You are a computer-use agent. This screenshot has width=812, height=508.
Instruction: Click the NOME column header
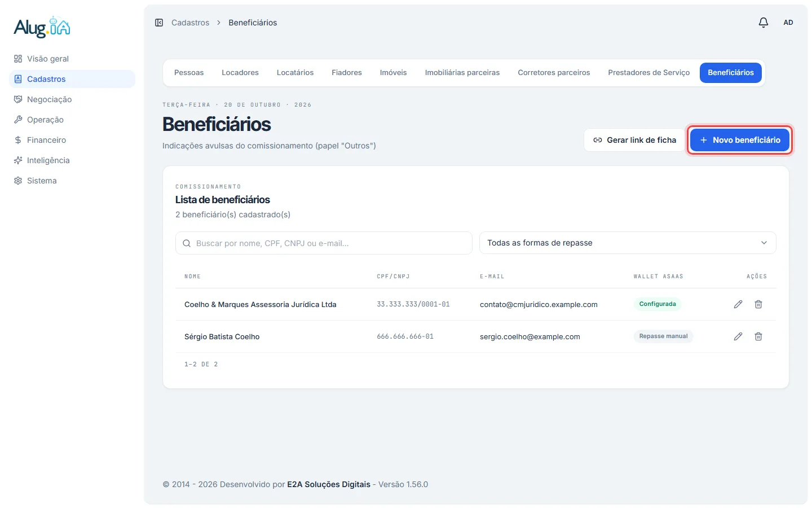click(192, 277)
